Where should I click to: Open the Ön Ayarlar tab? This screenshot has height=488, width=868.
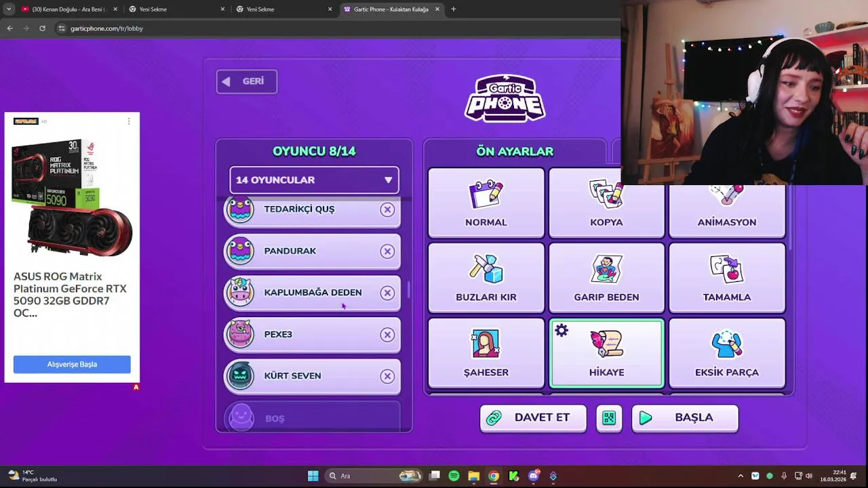(x=515, y=151)
